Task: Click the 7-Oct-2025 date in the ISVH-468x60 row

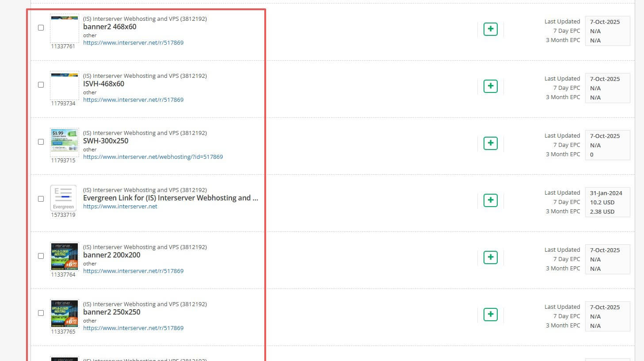Action: pos(605,79)
